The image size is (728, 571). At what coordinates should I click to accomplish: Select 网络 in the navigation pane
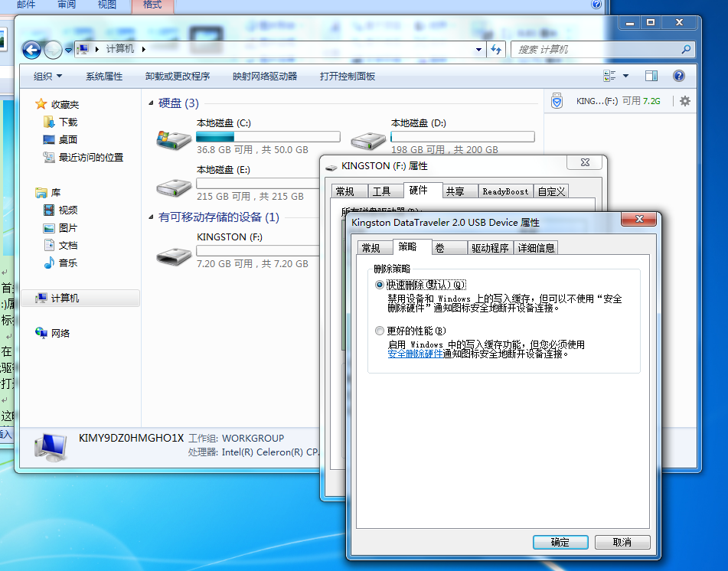coord(60,333)
